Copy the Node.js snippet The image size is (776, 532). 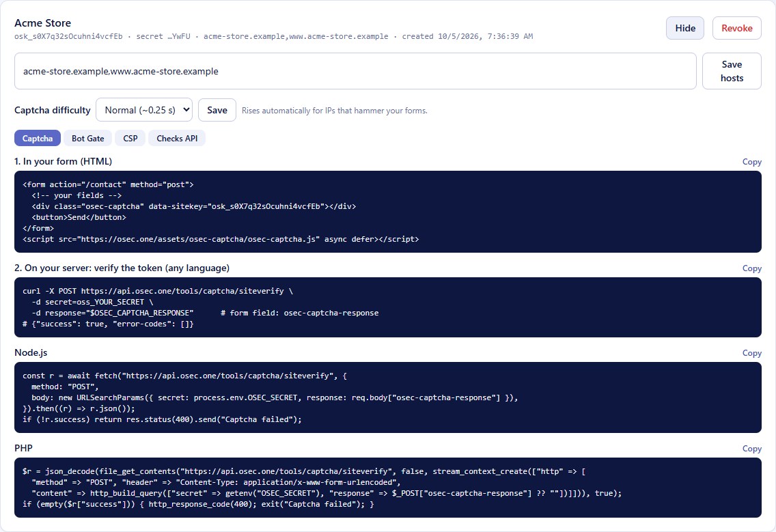click(751, 353)
